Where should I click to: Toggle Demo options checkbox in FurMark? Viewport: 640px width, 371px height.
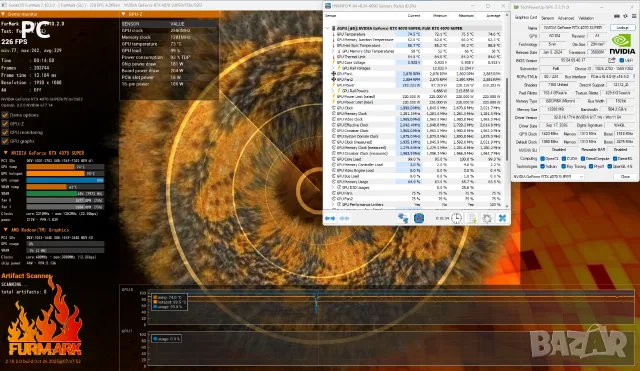(5, 115)
